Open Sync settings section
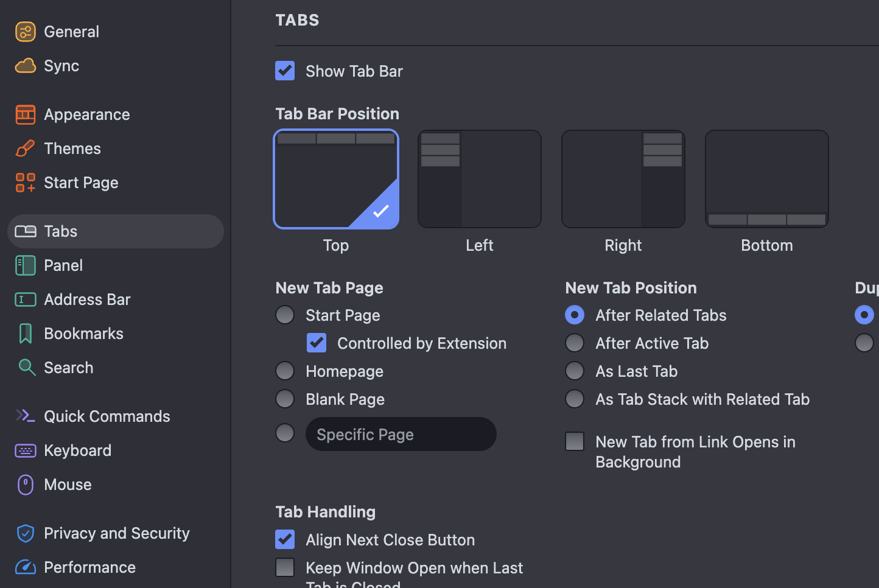This screenshot has height=588, width=879. (61, 66)
